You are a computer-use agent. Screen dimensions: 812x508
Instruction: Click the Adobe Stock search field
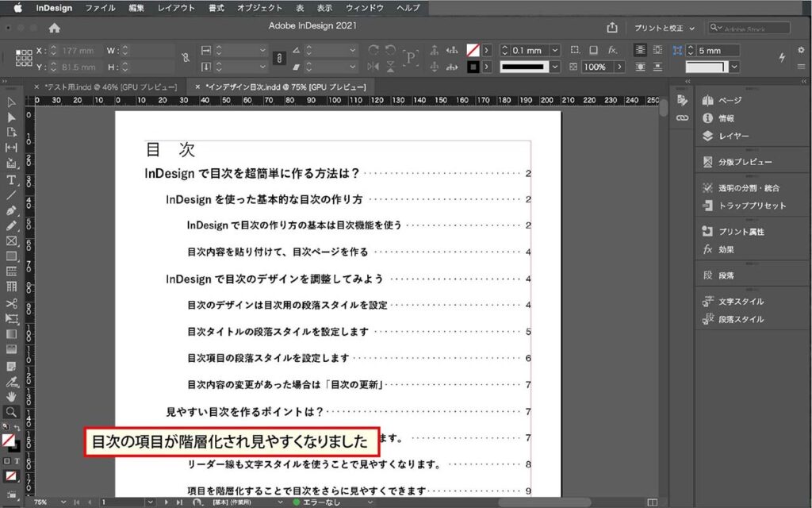coord(749,28)
